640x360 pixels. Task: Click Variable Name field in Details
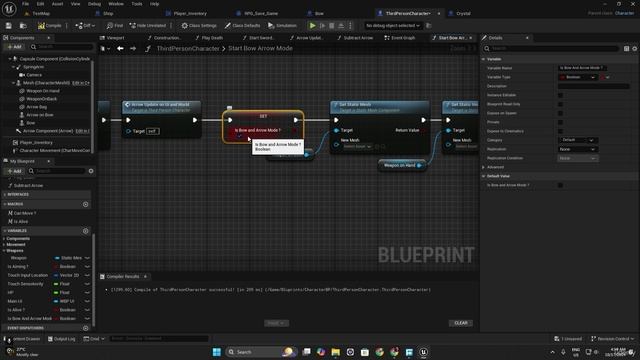coord(582,68)
